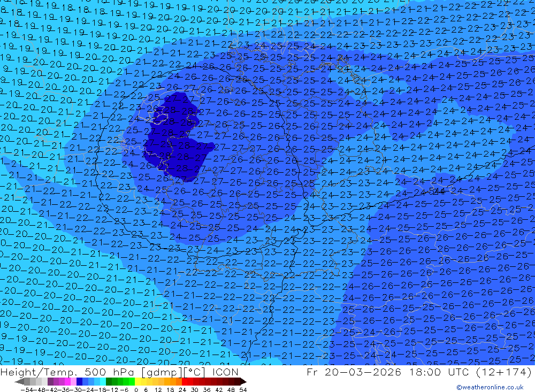Click the -18 legend scale value
This screenshot has height=392, width=535.
(x=100, y=390)
